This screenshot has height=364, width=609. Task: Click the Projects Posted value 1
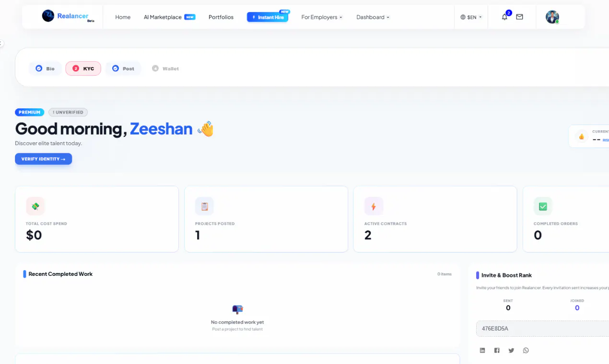pyautogui.click(x=198, y=235)
